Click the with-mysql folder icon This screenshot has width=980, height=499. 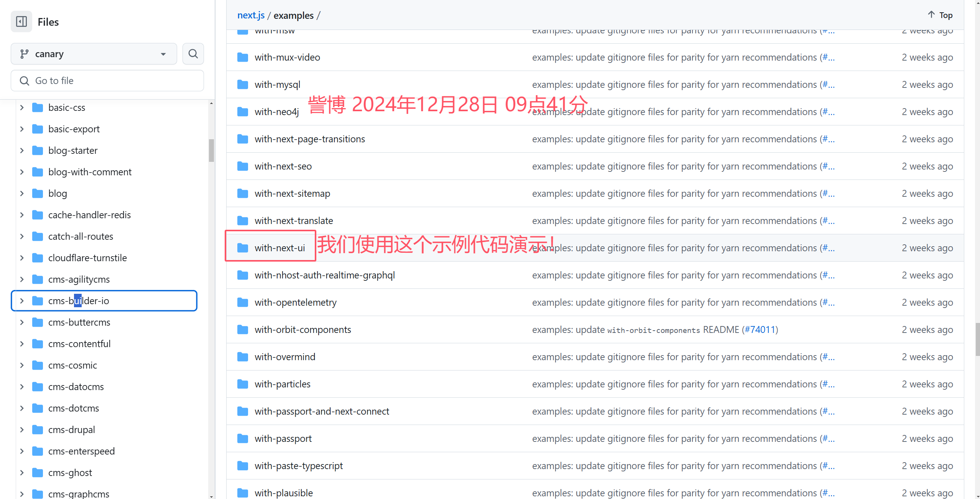243,84
